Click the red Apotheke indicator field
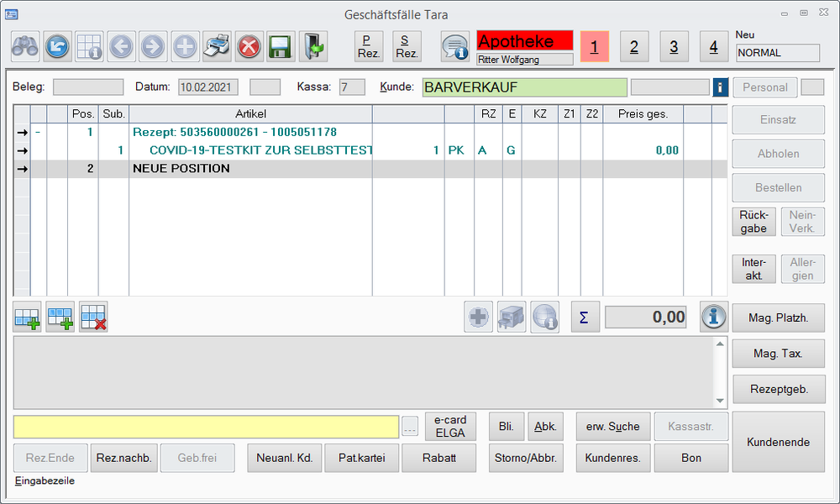Image resolution: width=840 pixels, height=504 pixels. (524, 41)
